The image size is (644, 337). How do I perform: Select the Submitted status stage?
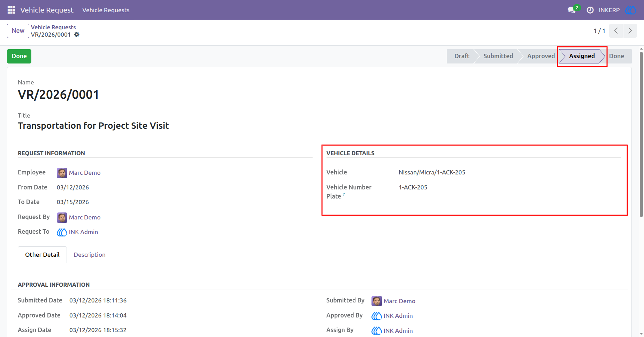point(498,56)
